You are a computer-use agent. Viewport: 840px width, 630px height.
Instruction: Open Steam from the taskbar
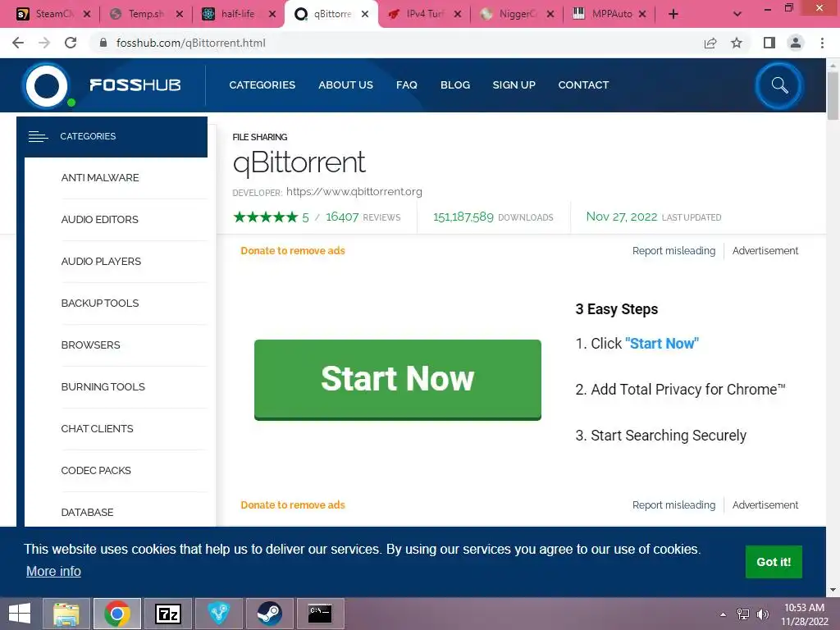coord(269,614)
